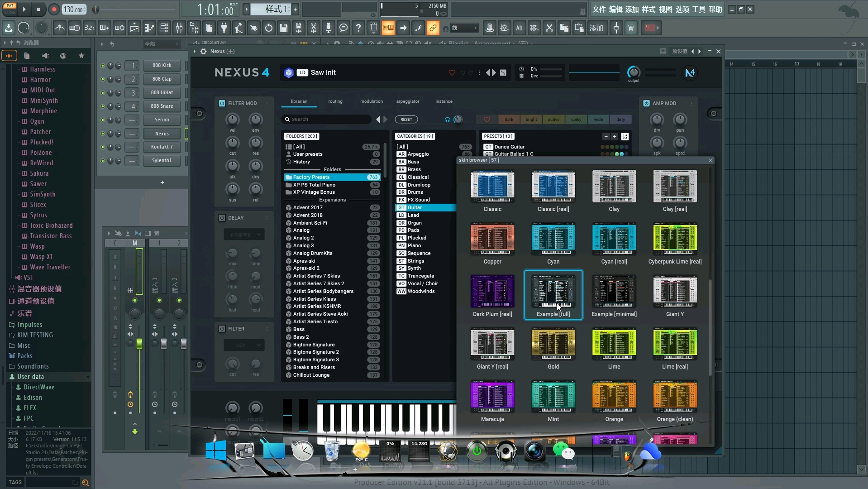Select the Kontakt 7 channel button

(162, 147)
